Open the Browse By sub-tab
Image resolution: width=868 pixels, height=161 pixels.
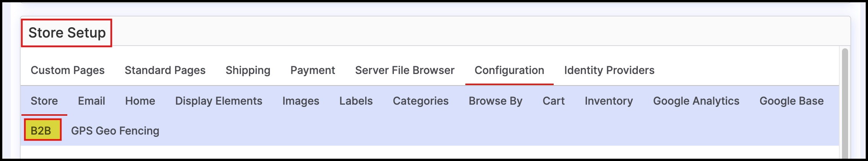[496, 101]
